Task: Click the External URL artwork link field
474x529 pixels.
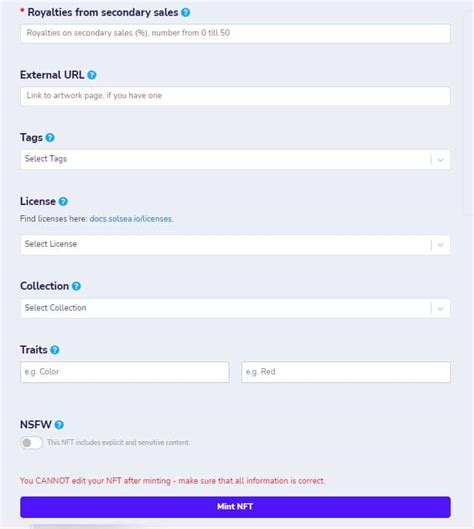Action: [235, 96]
